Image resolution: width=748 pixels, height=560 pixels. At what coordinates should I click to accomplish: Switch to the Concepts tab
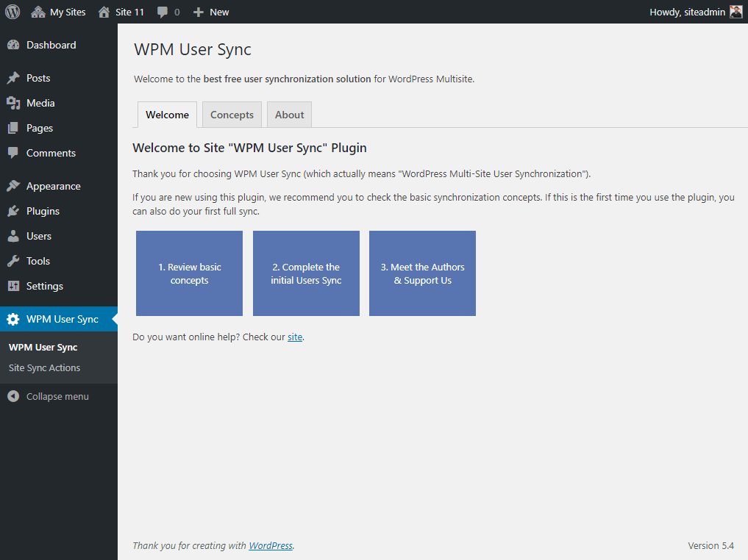click(232, 115)
